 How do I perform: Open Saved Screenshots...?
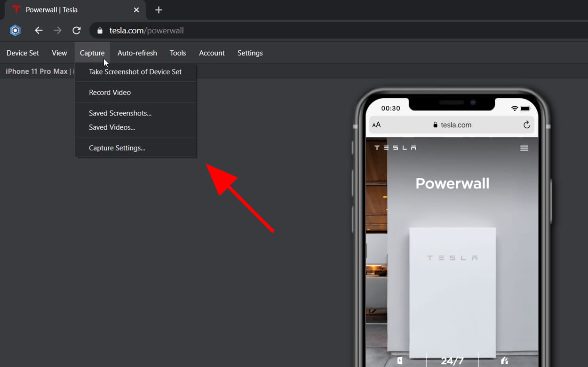(135, 113)
